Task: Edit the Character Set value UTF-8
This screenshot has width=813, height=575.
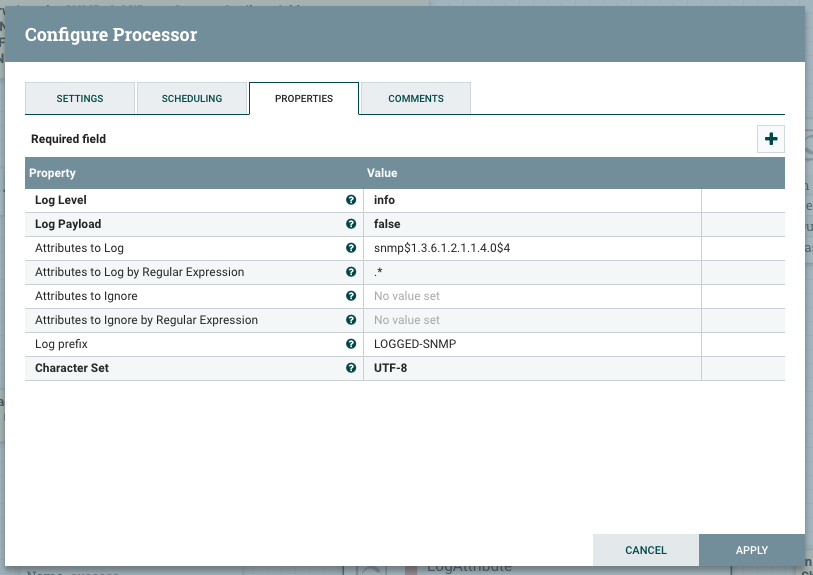Action: click(532, 368)
